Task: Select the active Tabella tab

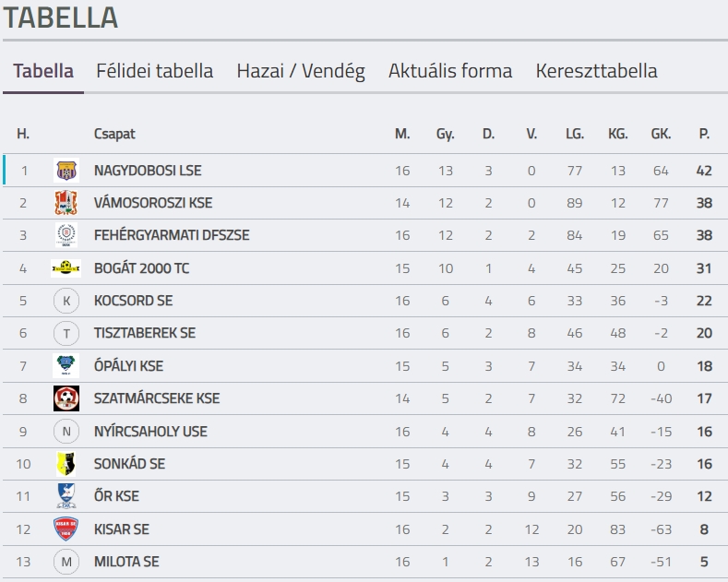Action: [43, 71]
